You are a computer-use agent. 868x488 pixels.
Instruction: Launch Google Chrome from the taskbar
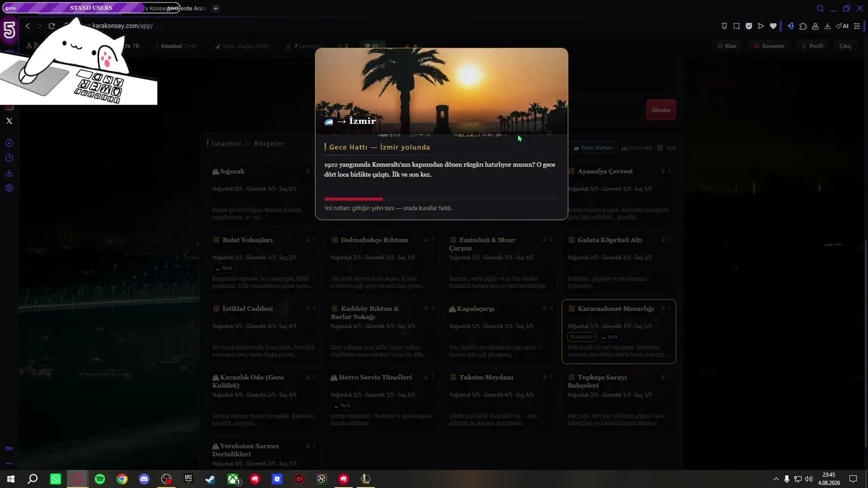122,479
